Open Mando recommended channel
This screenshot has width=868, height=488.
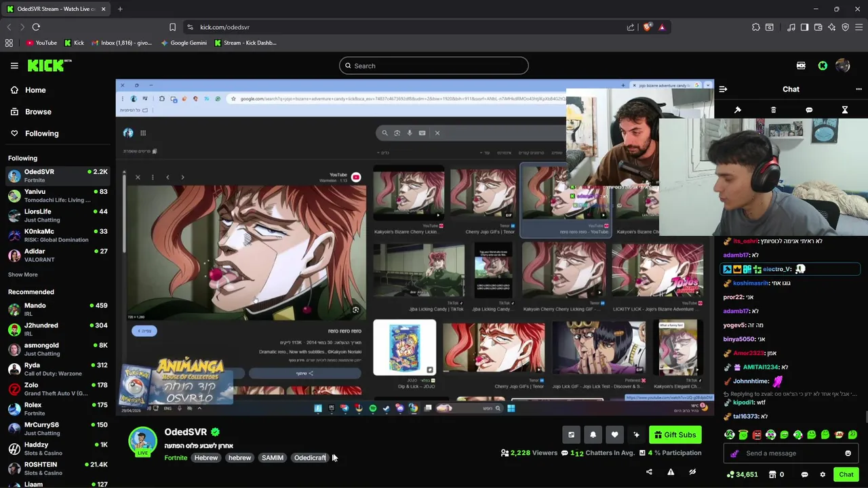tap(58, 310)
